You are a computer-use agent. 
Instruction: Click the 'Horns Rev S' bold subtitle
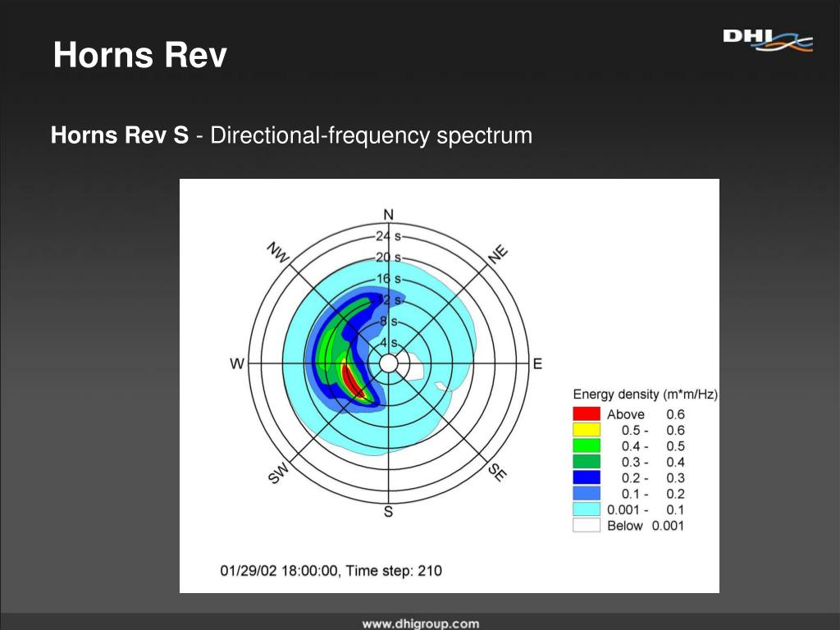[x=120, y=135]
